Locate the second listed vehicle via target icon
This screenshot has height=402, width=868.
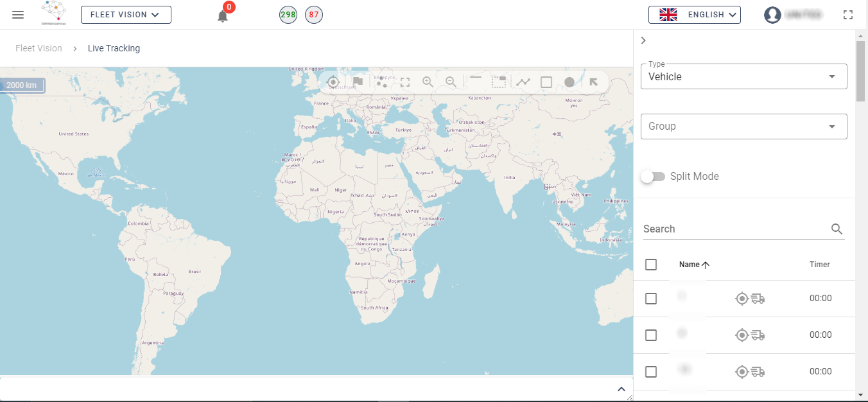(x=742, y=335)
